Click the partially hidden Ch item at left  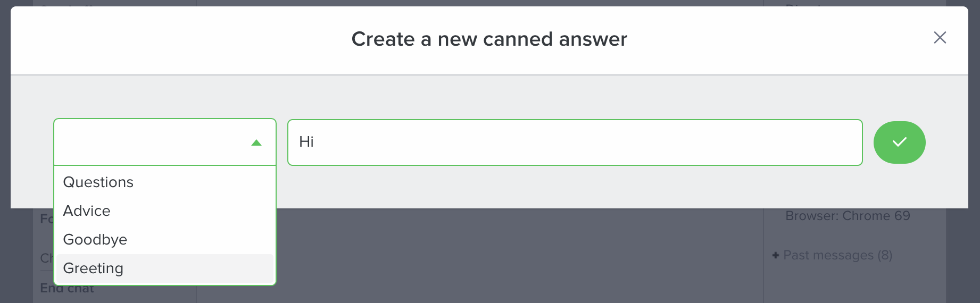click(46, 258)
